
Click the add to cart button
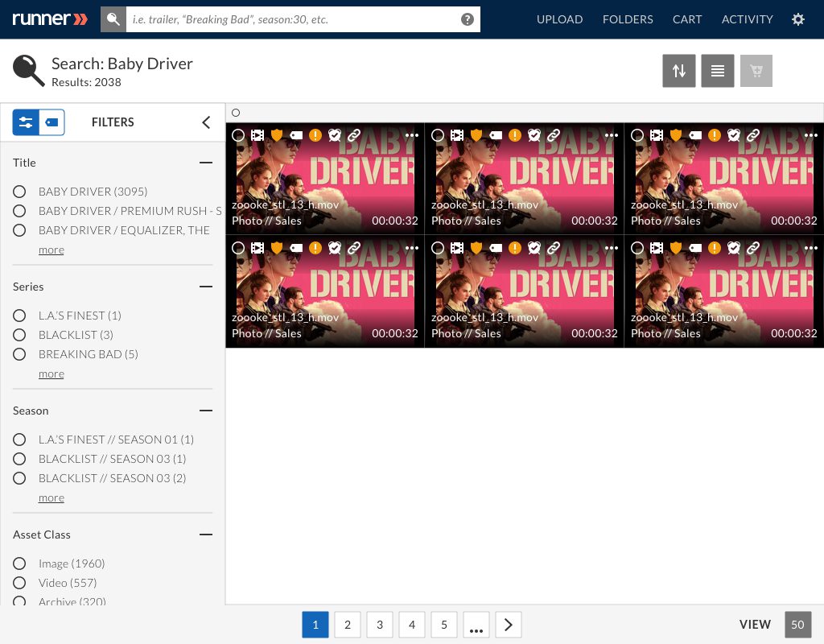[756, 71]
